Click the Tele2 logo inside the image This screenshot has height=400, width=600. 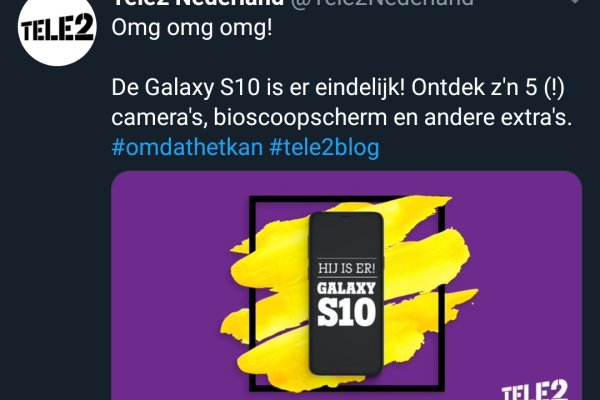(535, 390)
